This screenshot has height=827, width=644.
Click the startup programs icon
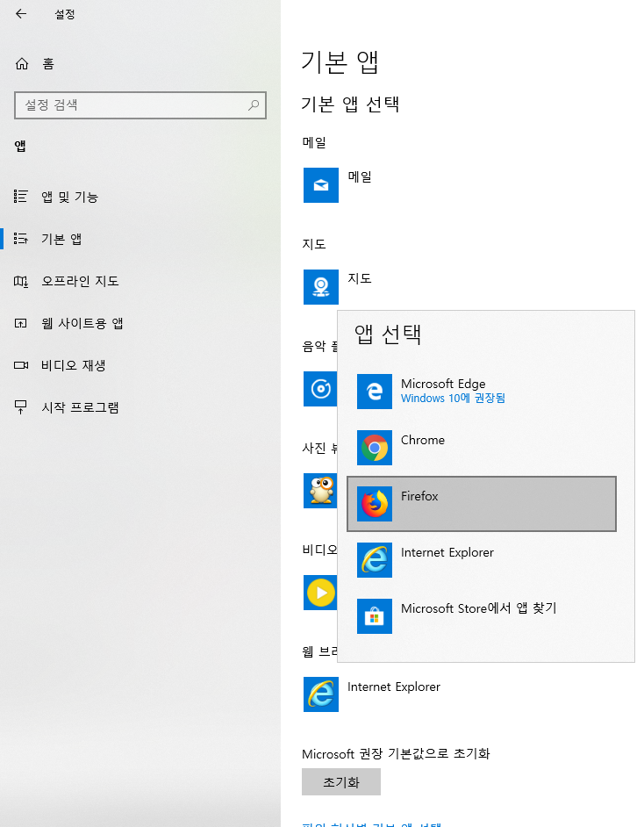tap(20, 407)
